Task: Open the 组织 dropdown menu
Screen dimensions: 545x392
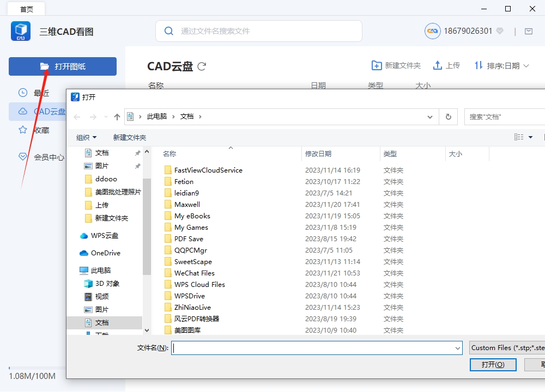Action: click(86, 137)
